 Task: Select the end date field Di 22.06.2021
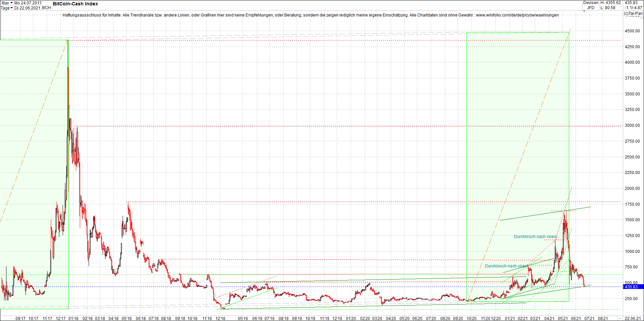click(x=28, y=8)
